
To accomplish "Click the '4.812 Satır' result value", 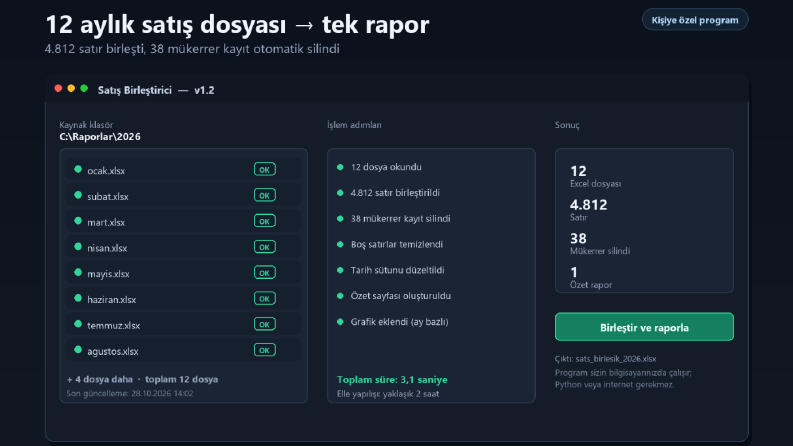I will click(x=589, y=210).
